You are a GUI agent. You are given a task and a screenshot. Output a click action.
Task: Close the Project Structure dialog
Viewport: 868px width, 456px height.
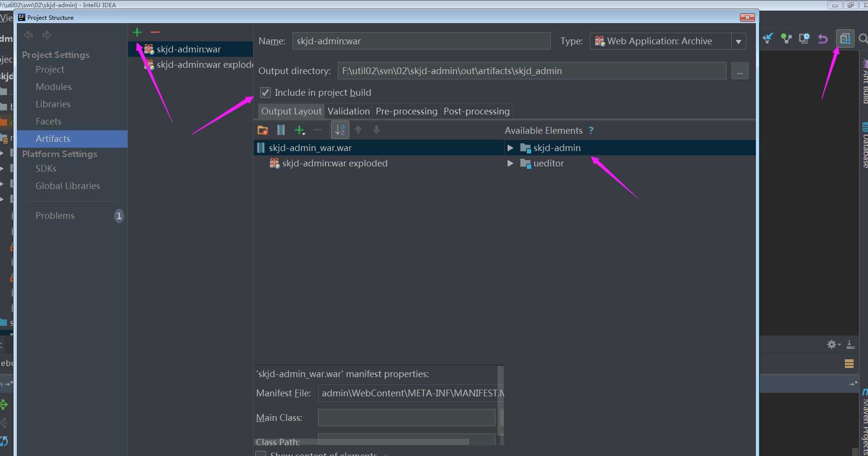[747, 17]
